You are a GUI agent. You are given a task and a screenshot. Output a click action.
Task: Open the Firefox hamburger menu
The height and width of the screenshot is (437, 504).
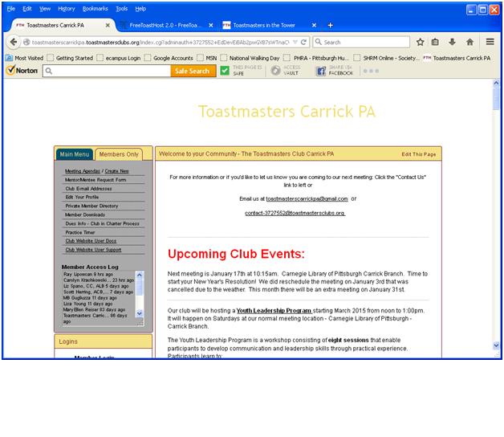490,42
